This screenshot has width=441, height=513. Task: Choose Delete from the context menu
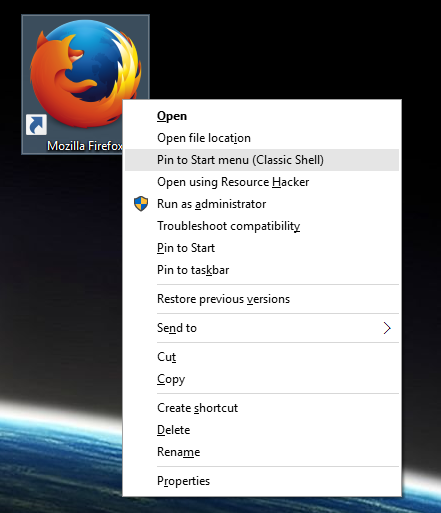click(262, 430)
